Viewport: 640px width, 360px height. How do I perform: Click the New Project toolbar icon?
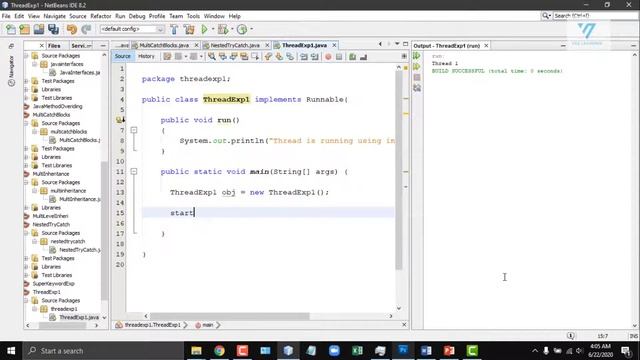(x=24, y=29)
